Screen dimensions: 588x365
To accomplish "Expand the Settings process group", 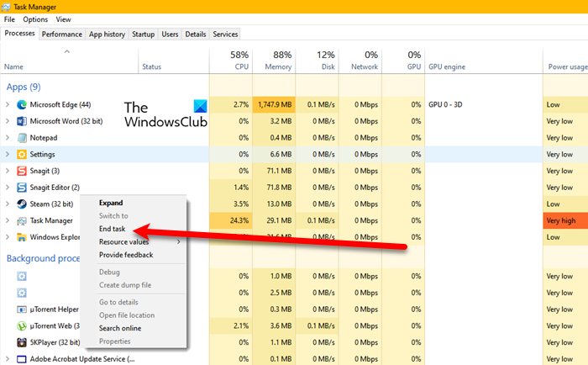I will pos(8,155).
